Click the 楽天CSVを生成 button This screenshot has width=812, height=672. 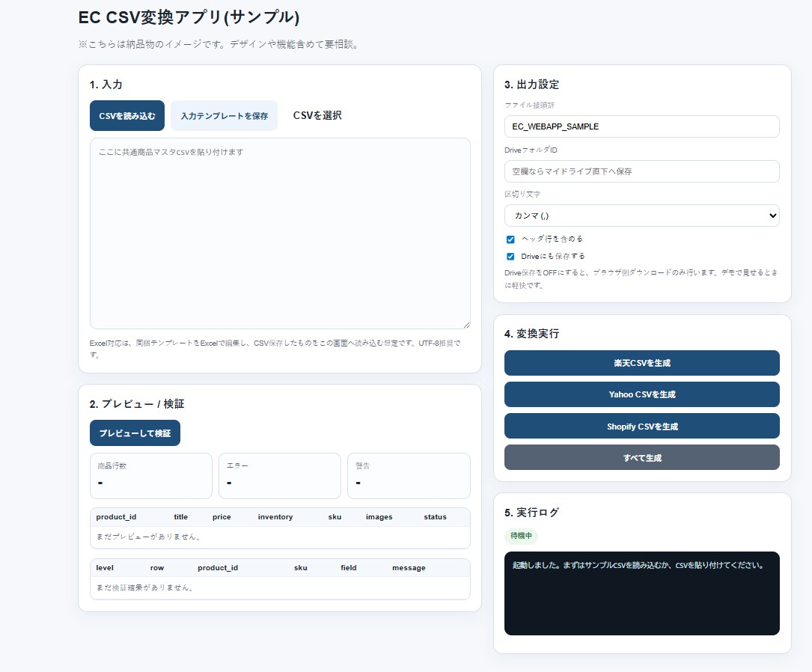(x=641, y=363)
